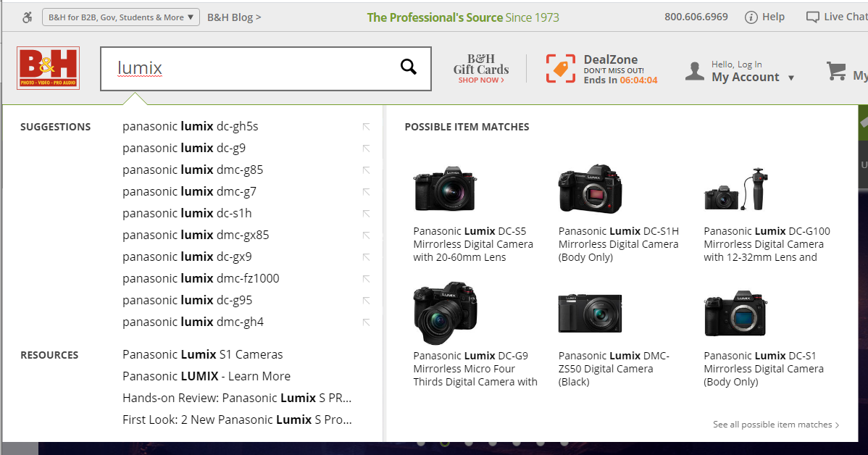Open Panasonic Lumix DC-G100 with 12-32mm Lens title
This screenshot has width=868, height=455.
767,244
